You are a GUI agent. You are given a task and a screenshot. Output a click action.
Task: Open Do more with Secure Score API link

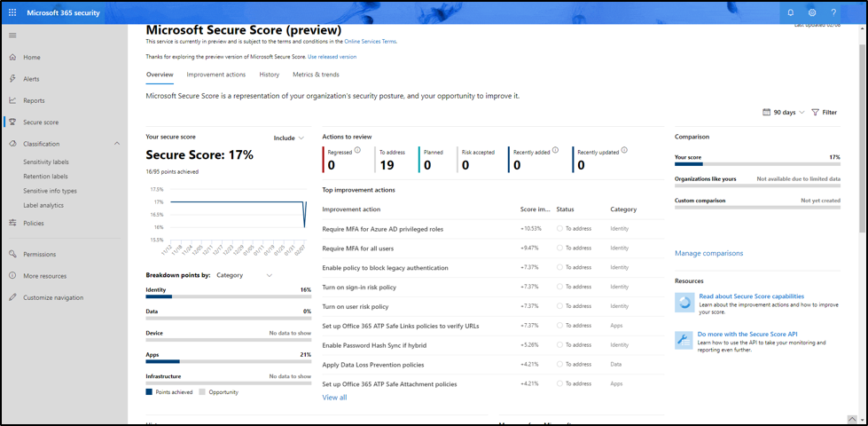pos(747,334)
